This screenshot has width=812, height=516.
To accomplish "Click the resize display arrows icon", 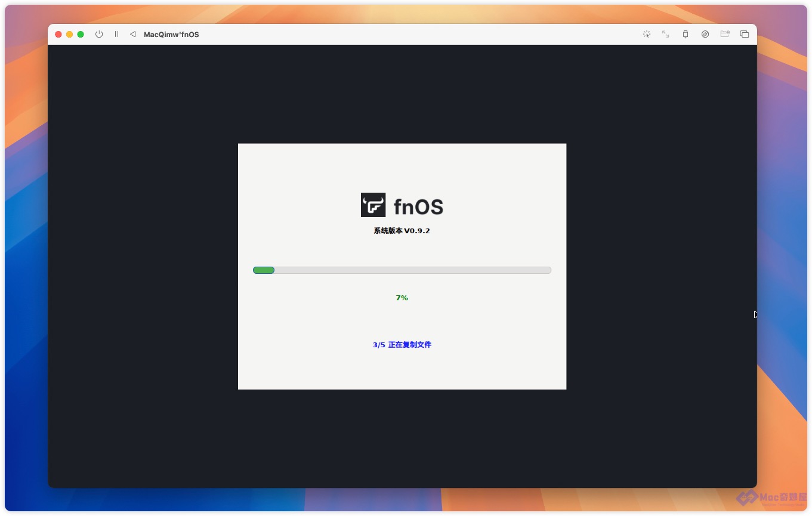I will point(666,35).
